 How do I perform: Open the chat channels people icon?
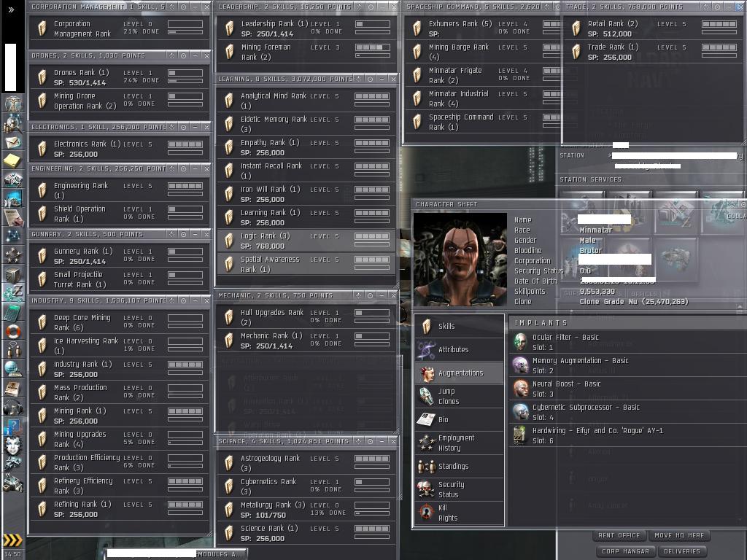12,350
